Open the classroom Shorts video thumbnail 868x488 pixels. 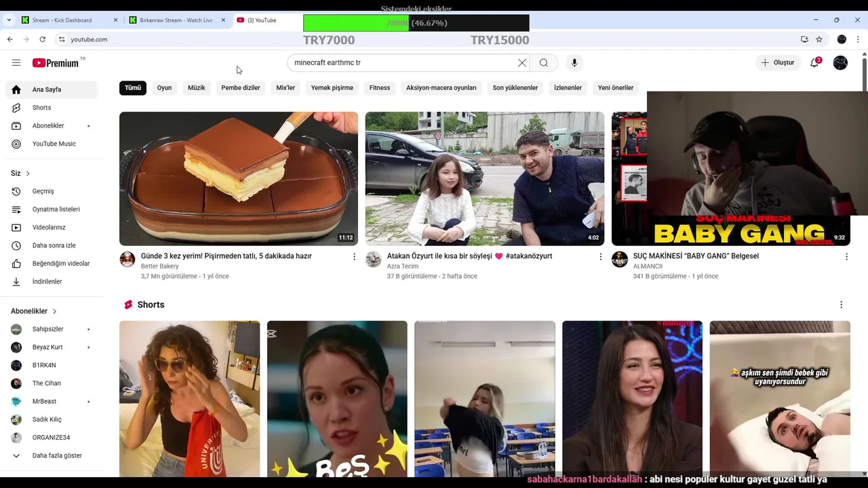coord(485,399)
